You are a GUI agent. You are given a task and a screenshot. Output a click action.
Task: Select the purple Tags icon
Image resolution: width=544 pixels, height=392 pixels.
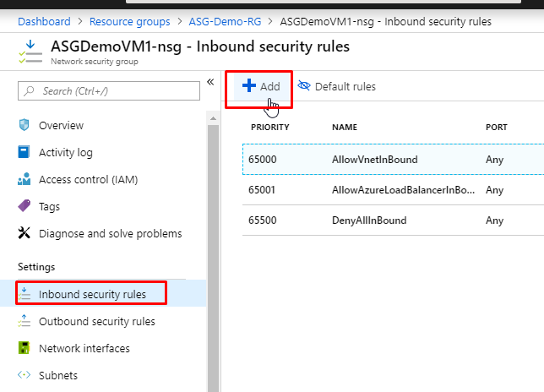(x=24, y=206)
